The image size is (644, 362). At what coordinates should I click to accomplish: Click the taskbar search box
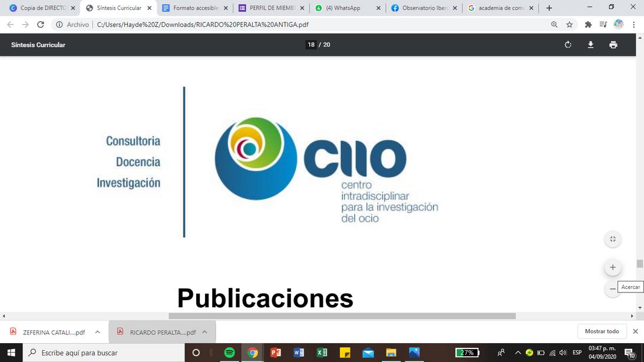104,353
